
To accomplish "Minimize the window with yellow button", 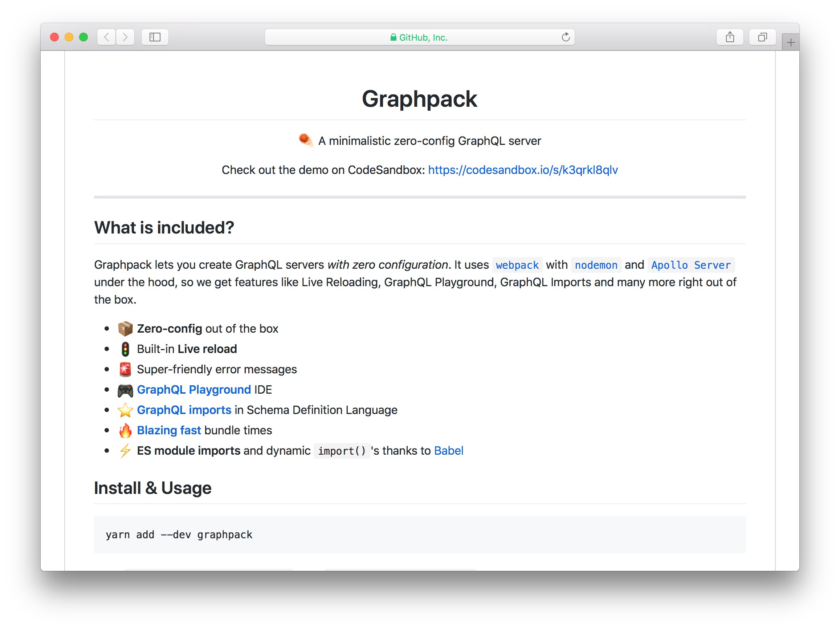I will point(69,37).
